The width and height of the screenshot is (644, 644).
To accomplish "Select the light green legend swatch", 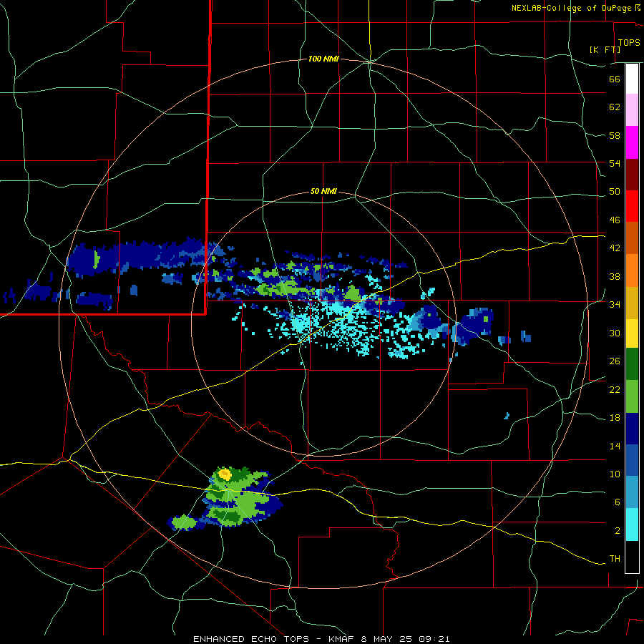I will click(632, 396).
